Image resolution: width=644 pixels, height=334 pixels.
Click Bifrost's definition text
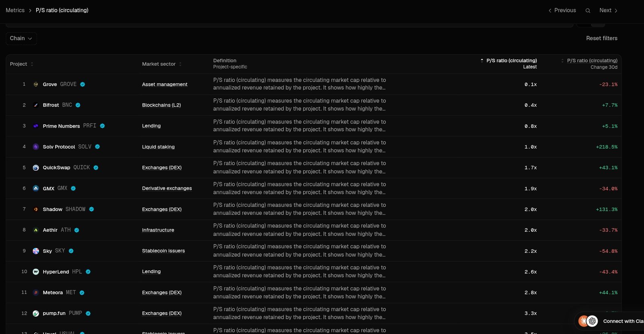point(299,105)
